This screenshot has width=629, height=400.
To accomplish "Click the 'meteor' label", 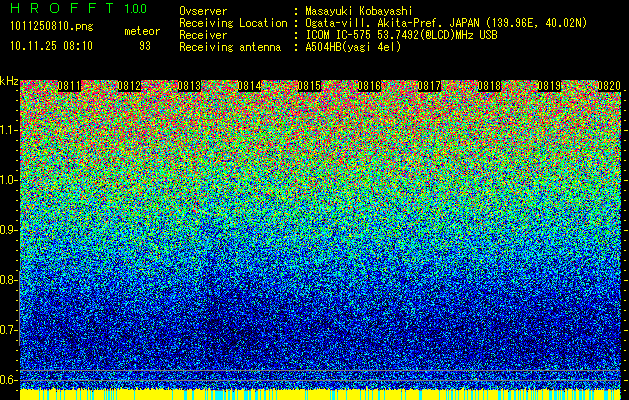I will click(x=142, y=31).
